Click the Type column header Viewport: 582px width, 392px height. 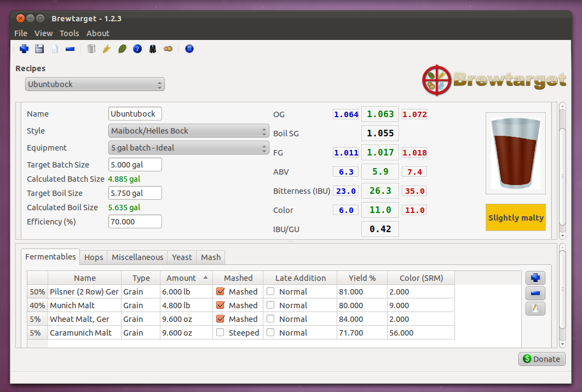tap(141, 278)
